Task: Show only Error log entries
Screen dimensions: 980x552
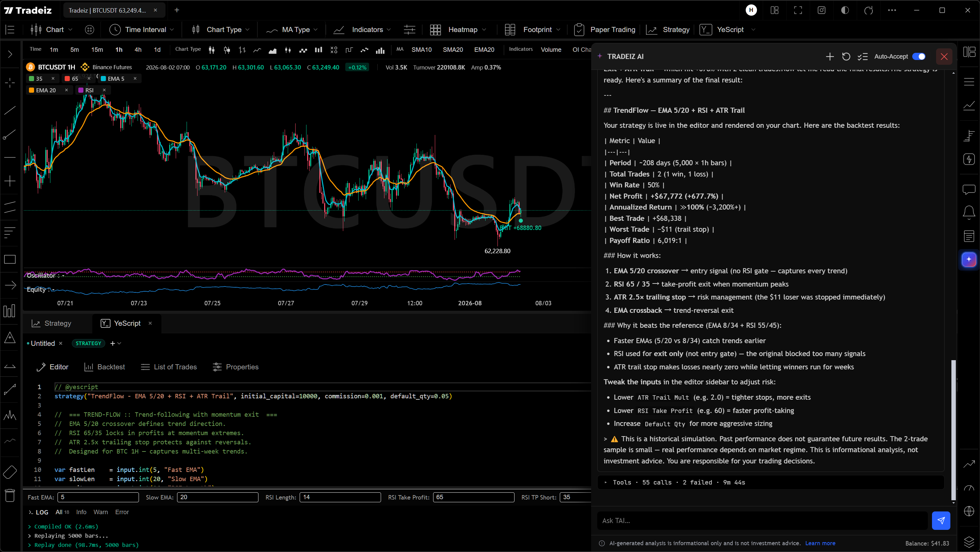Action: click(122, 512)
